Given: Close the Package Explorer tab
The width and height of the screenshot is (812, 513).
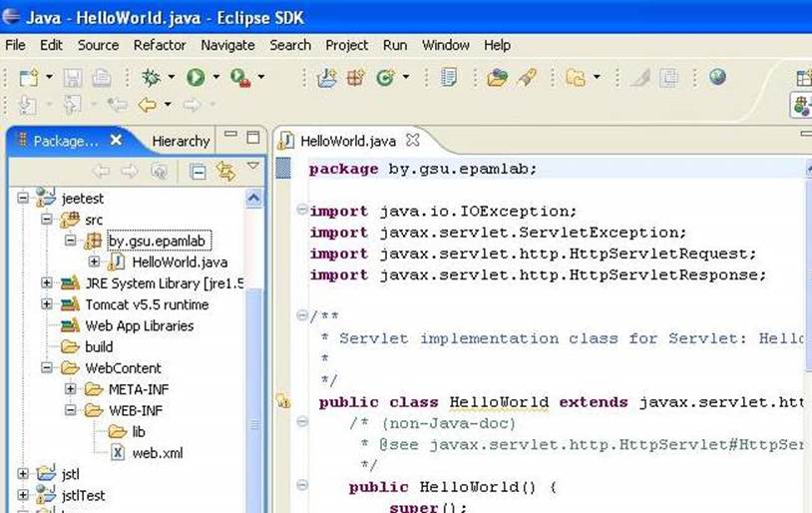Looking at the screenshot, I should pos(116,140).
